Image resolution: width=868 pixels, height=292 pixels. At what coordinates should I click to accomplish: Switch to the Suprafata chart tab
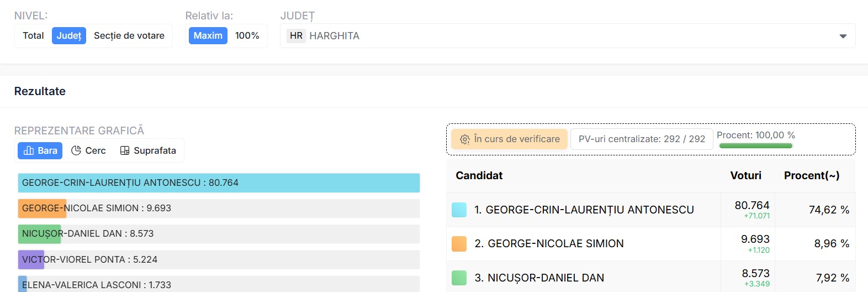click(149, 150)
